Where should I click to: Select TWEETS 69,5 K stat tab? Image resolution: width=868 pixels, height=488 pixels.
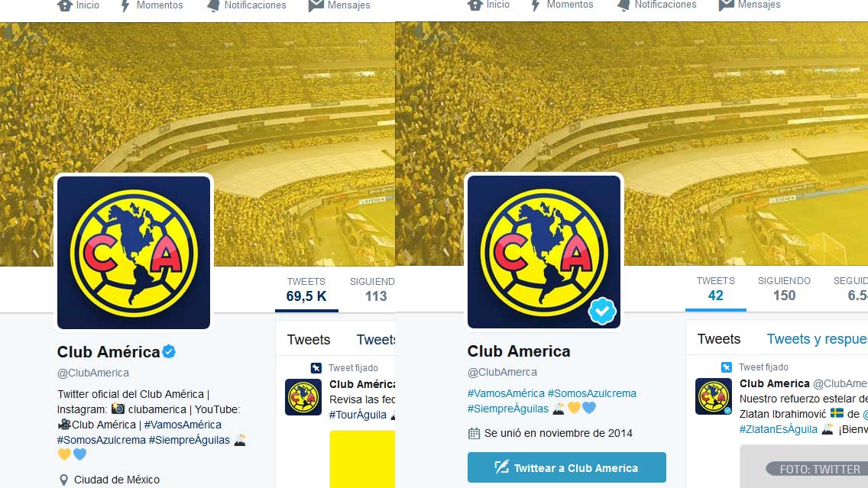coord(306,289)
